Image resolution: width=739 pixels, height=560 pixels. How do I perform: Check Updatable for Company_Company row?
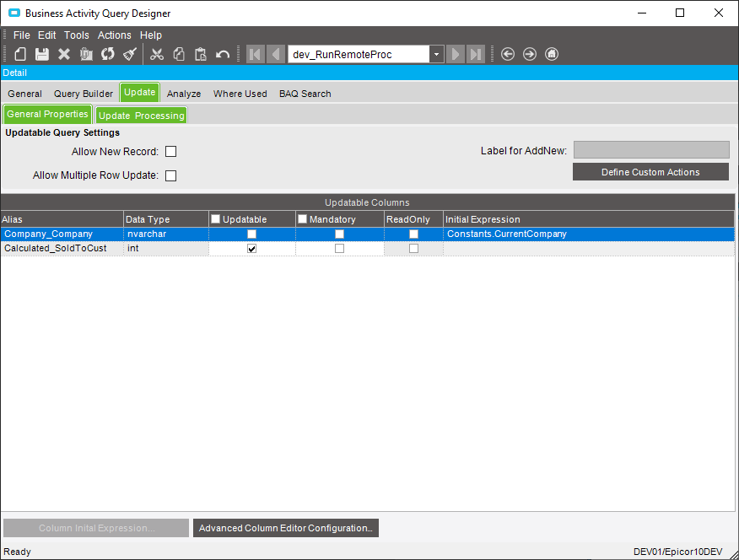tap(251, 234)
